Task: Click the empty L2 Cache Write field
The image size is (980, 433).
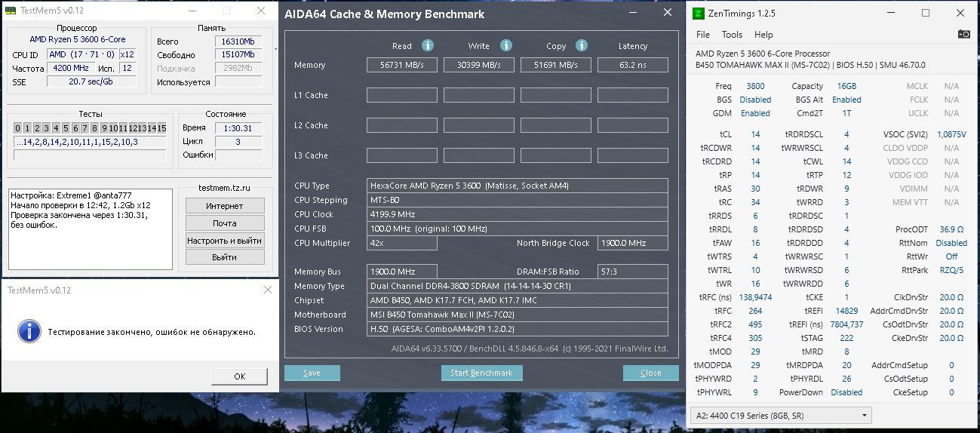Action: (479, 125)
